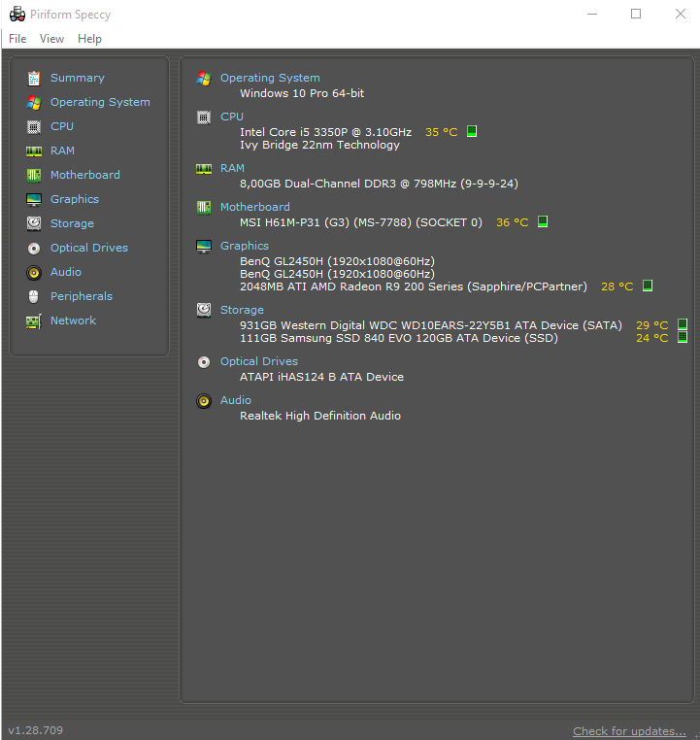This screenshot has width=700, height=740.
Task: Click the Summary clipboard icon in sidebar
Action: click(x=33, y=79)
